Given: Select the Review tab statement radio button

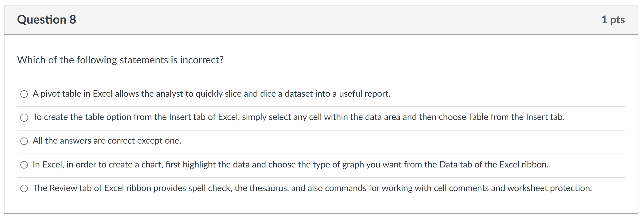Looking at the screenshot, I should click(24, 189).
